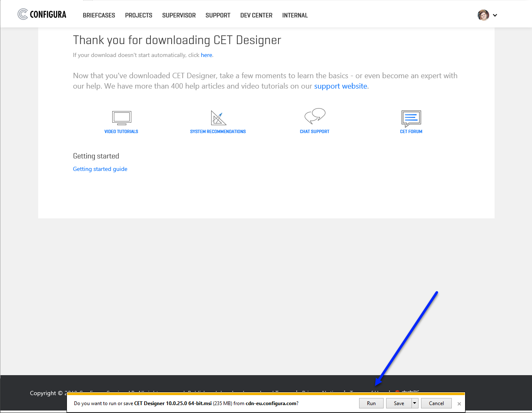Dismiss the download notification bar
Screen dimensions: 532x413
click(x=459, y=404)
